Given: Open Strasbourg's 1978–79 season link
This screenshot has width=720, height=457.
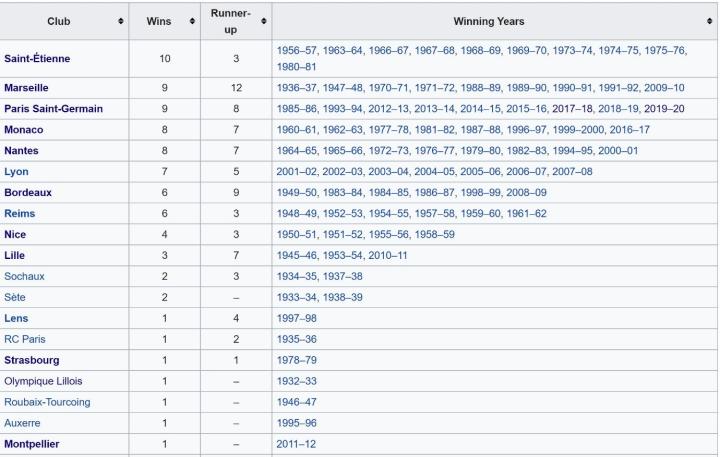Looking at the screenshot, I should 297,360.
